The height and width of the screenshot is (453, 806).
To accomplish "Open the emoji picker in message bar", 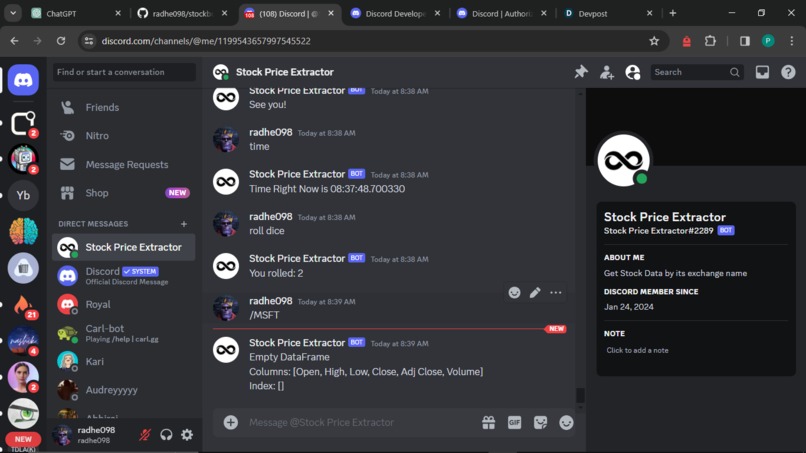I will pyautogui.click(x=566, y=422).
